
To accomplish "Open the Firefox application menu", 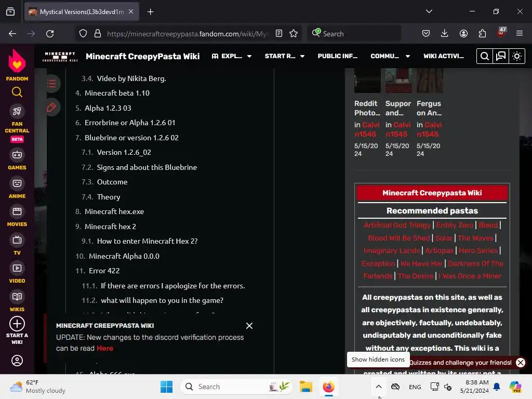I will pos(520,34).
